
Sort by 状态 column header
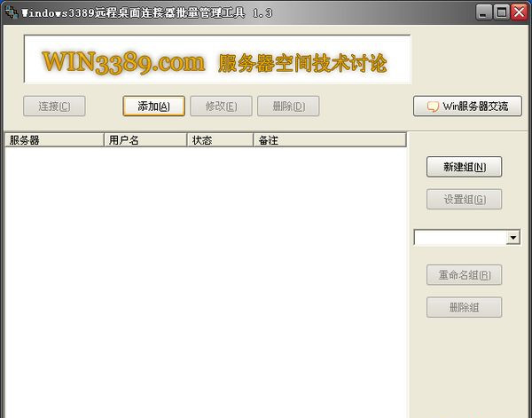(x=220, y=140)
